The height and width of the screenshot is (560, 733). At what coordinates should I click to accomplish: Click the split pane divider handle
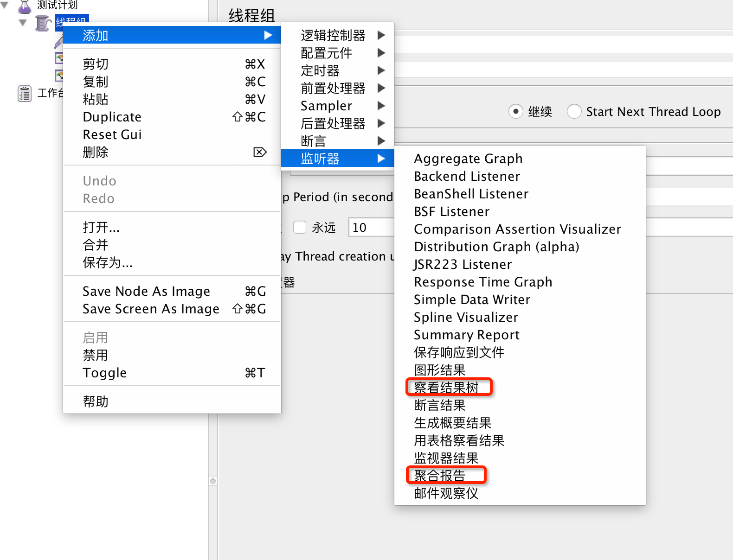coord(213,481)
